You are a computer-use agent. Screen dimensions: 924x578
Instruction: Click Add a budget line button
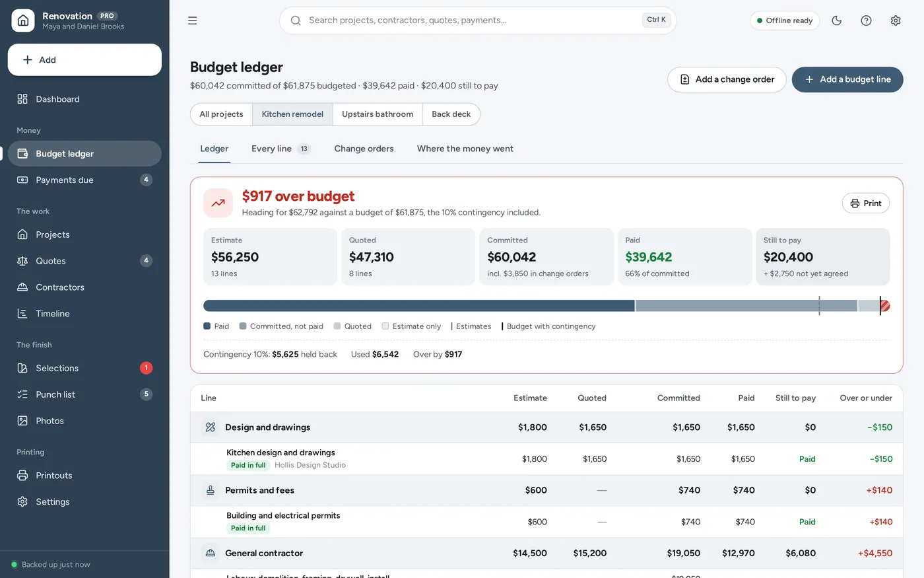[x=847, y=79]
